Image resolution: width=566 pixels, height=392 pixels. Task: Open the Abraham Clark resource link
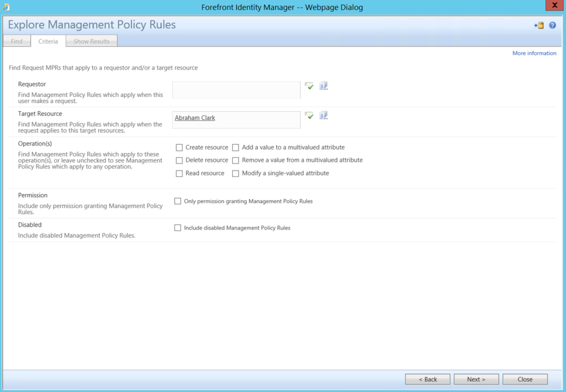195,118
